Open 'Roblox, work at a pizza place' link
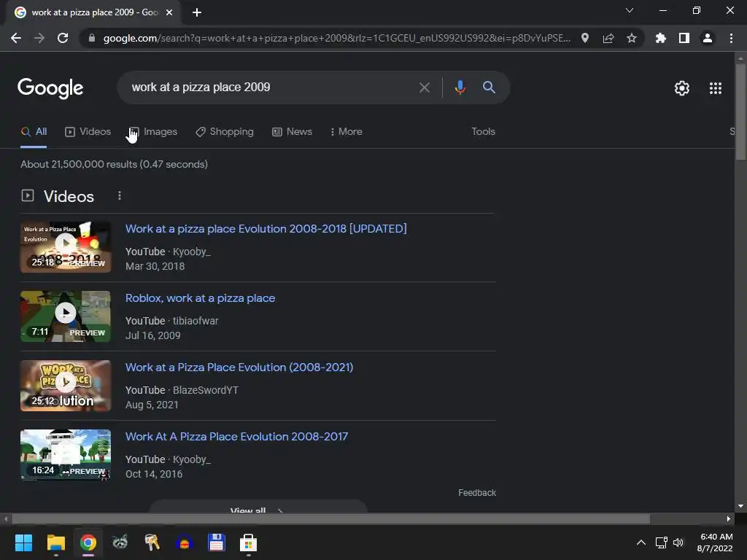The height and width of the screenshot is (560, 747). (x=200, y=298)
